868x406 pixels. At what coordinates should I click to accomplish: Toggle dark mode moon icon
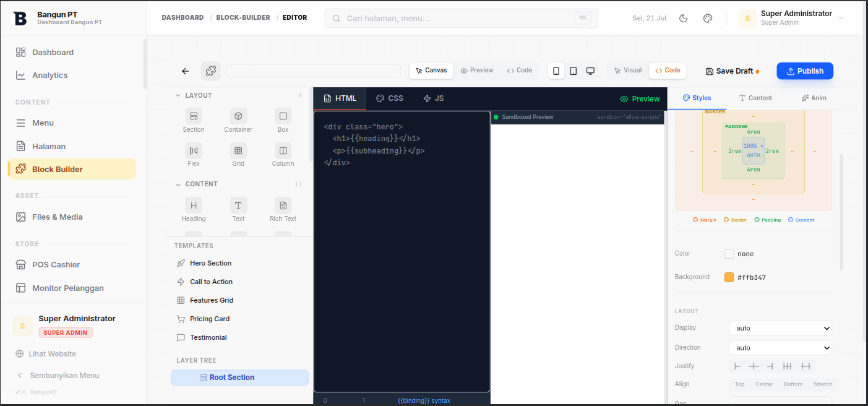(x=684, y=19)
